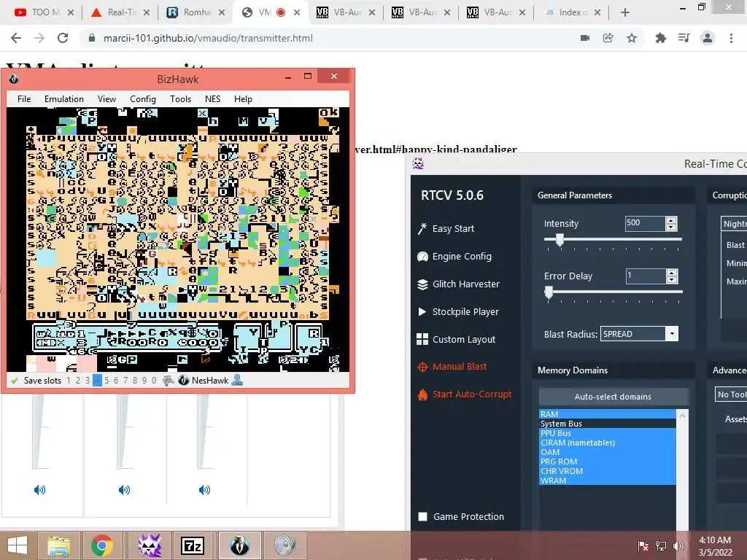
Task: Open the BizHawk Emulation menu
Action: click(x=64, y=99)
